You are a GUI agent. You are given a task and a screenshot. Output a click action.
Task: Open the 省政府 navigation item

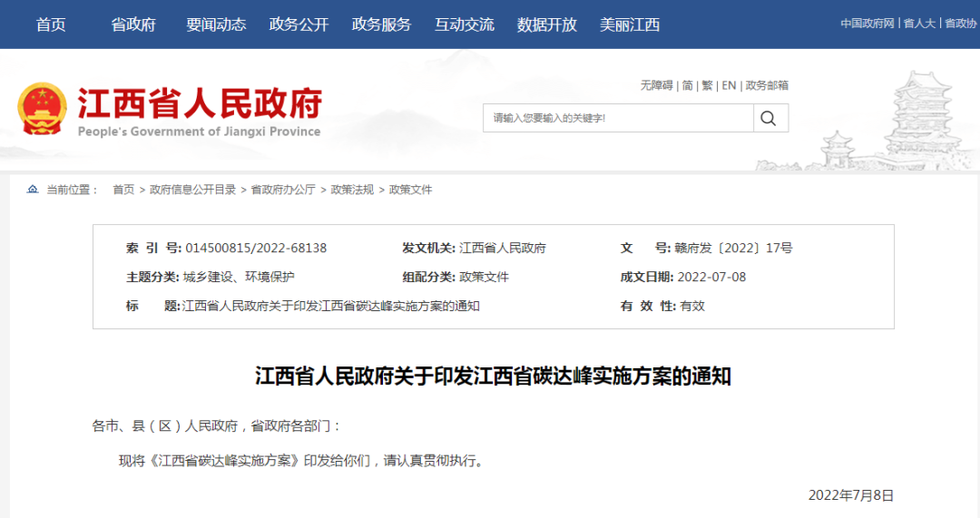tap(133, 24)
